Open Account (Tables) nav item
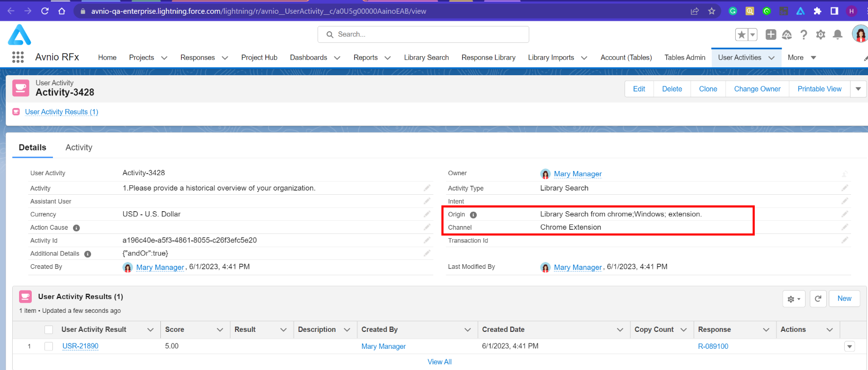The width and height of the screenshot is (868, 370). (x=626, y=57)
